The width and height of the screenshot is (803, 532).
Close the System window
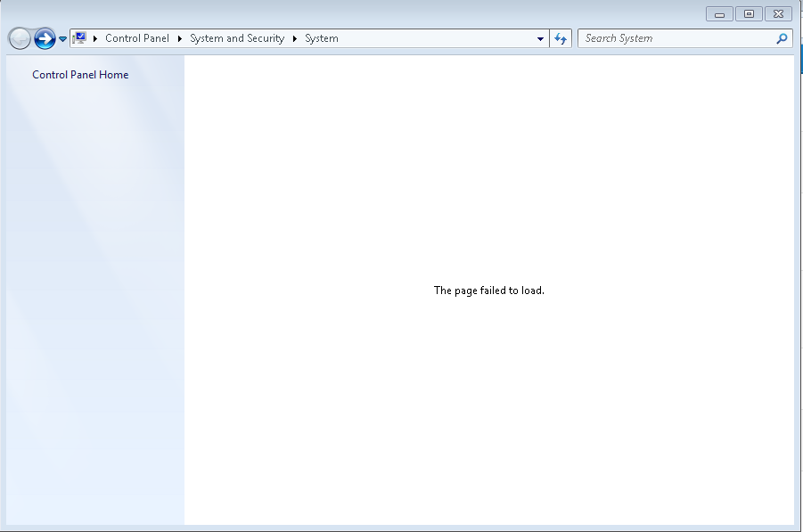(778, 14)
